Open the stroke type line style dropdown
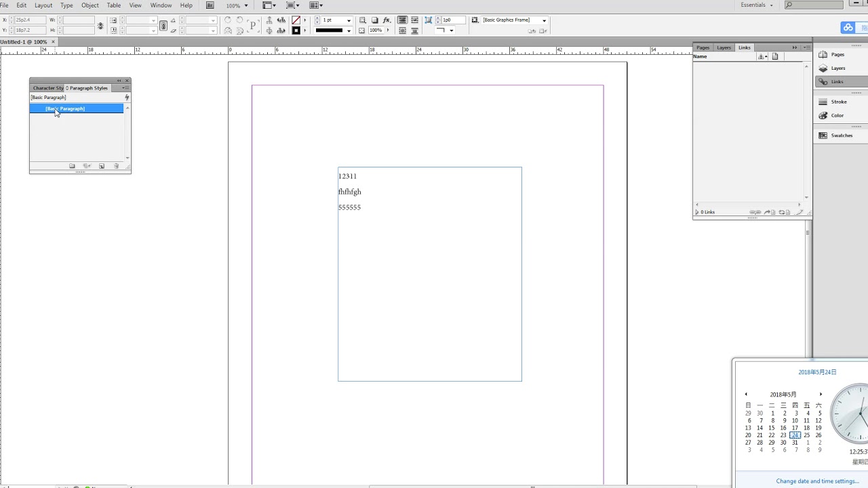868x488 pixels. pyautogui.click(x=349, y=30)
